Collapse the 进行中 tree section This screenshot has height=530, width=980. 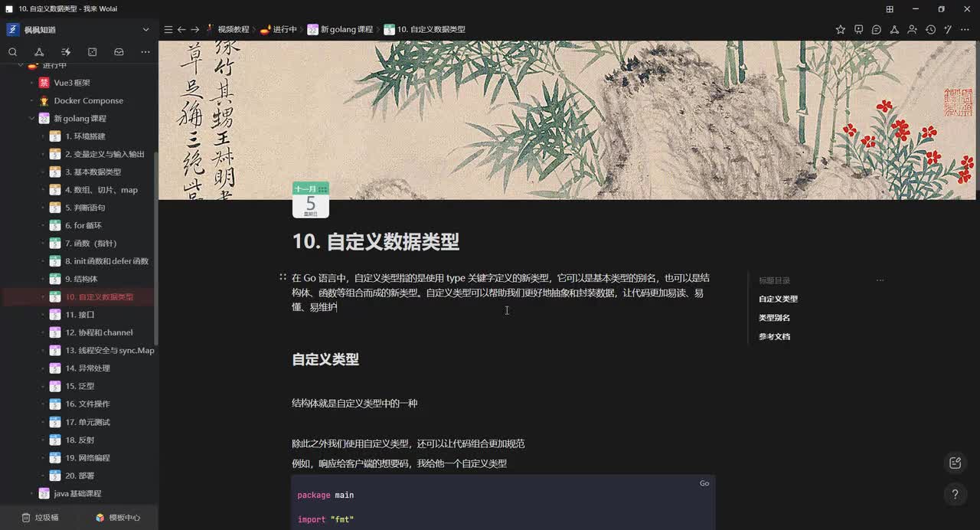21,65
